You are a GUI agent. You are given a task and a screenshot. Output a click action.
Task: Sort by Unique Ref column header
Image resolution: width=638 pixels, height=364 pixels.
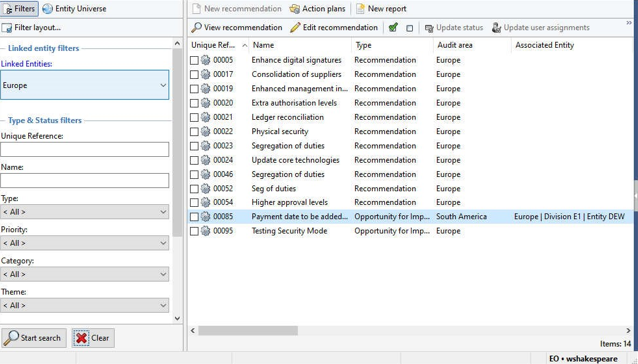click(218, 45)
